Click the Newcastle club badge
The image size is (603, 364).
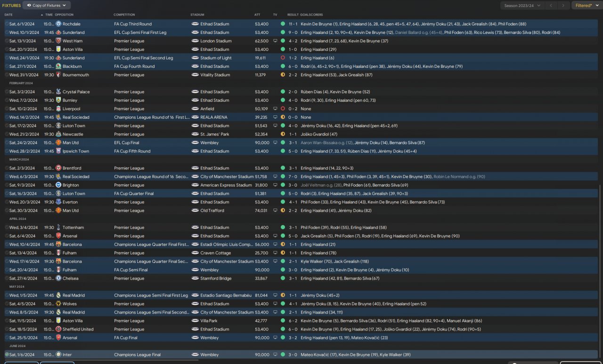pos(58,134)
